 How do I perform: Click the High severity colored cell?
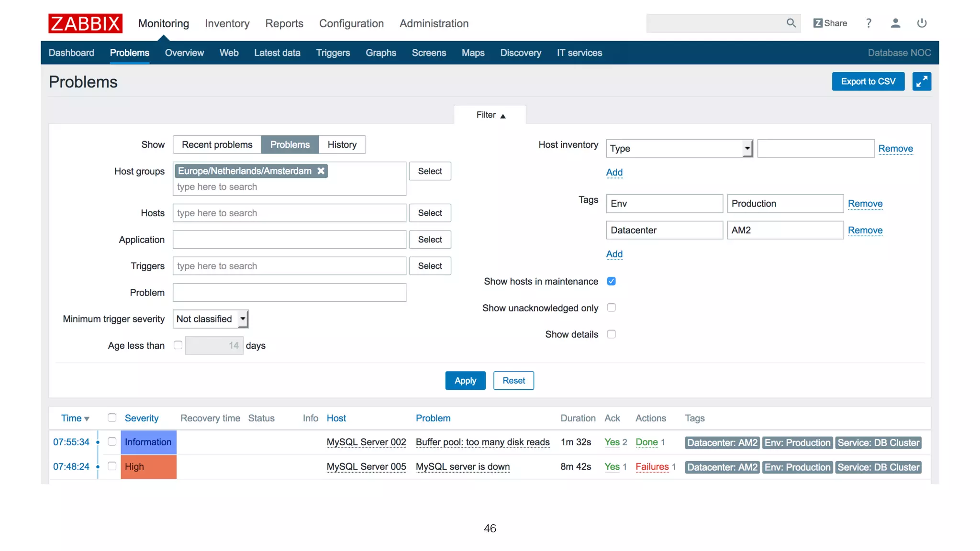[148, 467]
